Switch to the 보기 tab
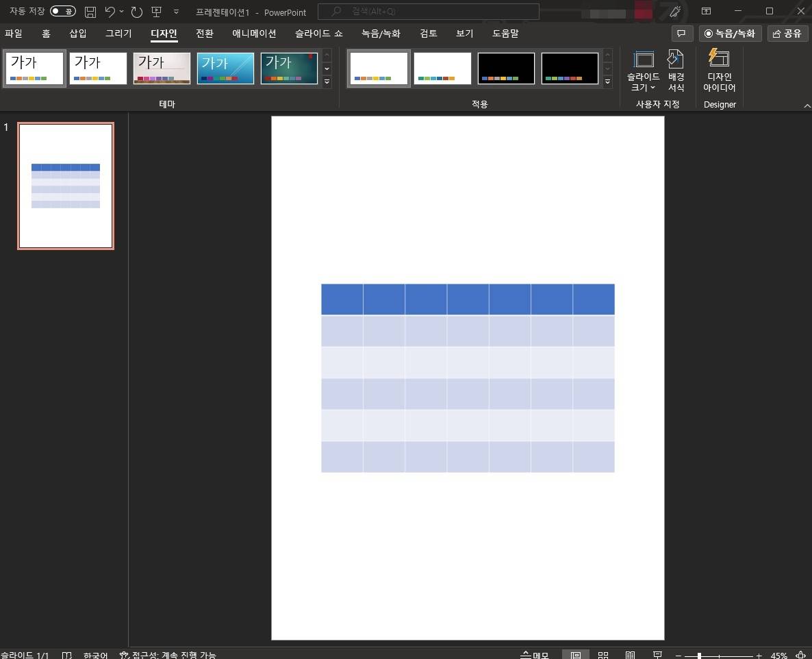 pos(464,34)
